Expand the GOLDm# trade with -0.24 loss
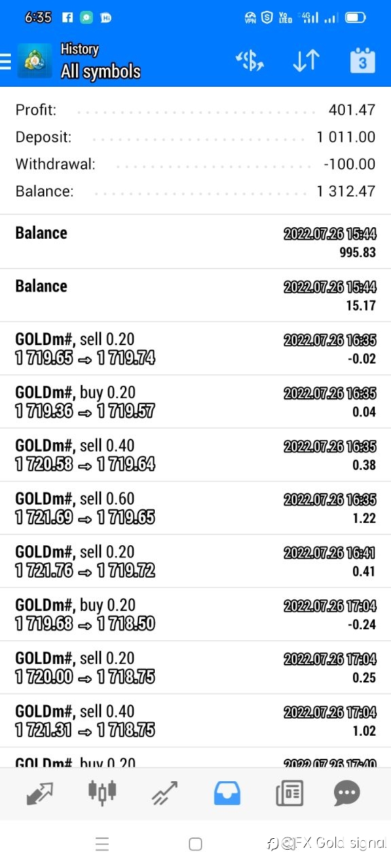 [195, 614]
